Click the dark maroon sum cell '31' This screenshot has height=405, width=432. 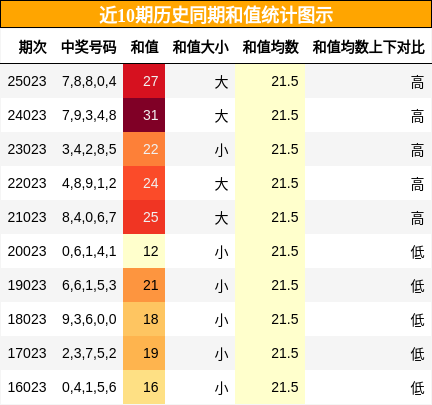[144, 115]
